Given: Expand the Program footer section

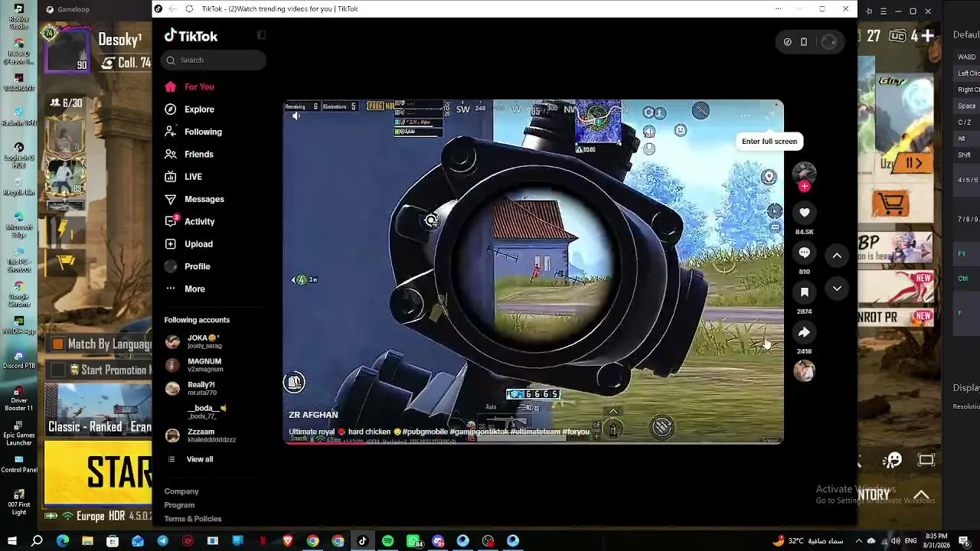Looking at the screenshot, I should tap(179, 505).
